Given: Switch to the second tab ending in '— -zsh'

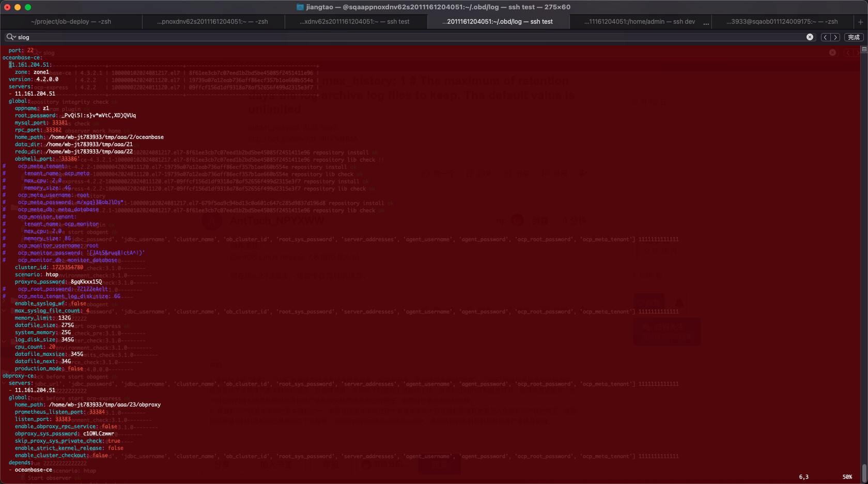Looking at the screenshot, I should tap(213, 22).
